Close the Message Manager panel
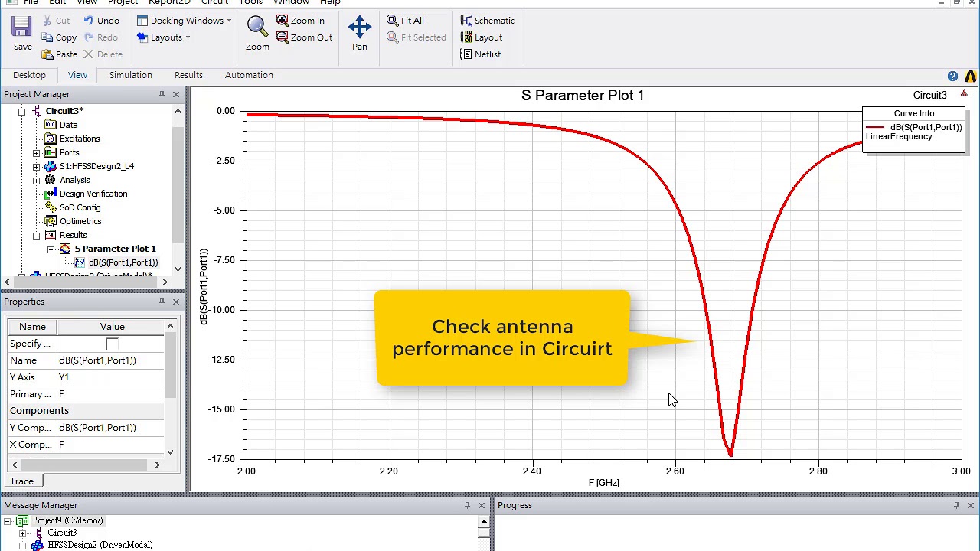 point(482,505)
